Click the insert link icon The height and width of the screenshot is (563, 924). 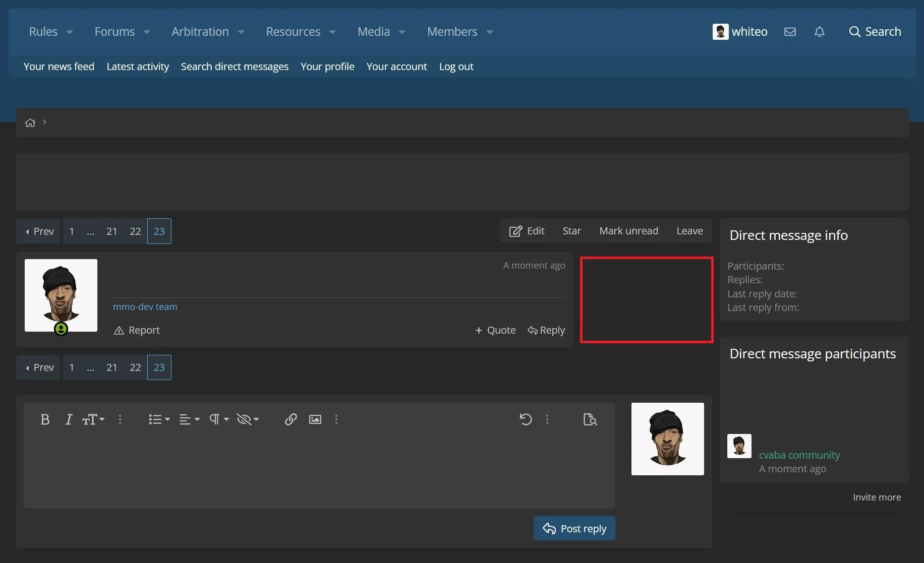(x=291, y=419)
